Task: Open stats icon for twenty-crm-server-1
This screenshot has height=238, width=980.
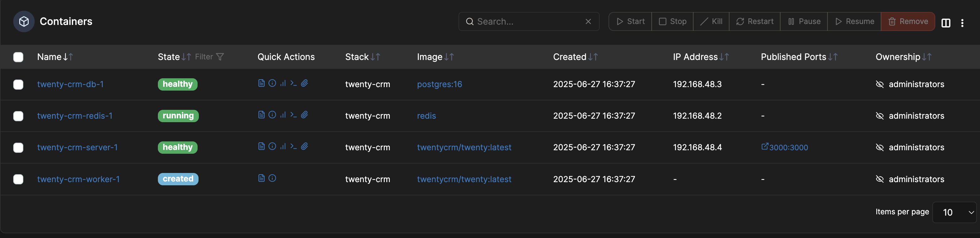Action: 283,146
